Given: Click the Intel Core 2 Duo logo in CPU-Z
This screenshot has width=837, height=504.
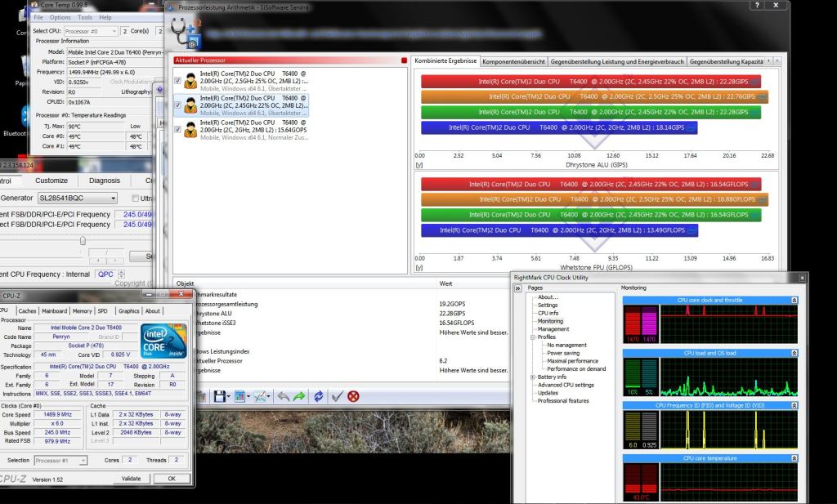Looking at the screenshot, I should pos(163,341).
